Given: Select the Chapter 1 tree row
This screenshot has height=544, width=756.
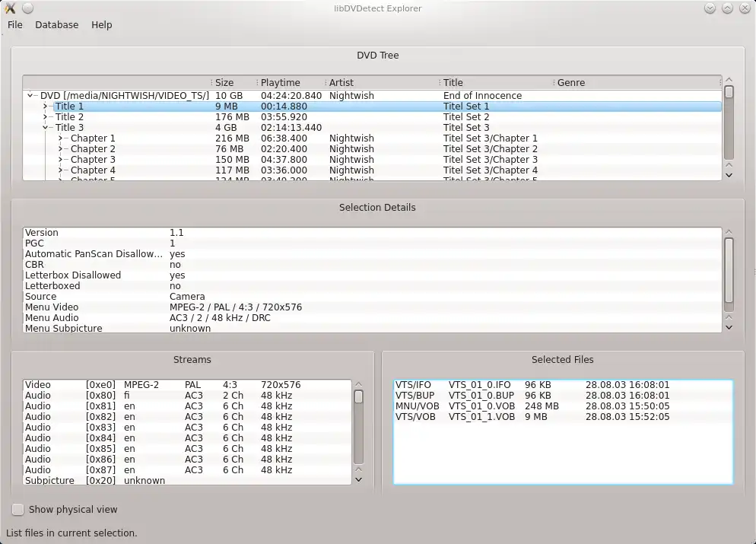Looking at the screenshot, I should tap(372, 138).
